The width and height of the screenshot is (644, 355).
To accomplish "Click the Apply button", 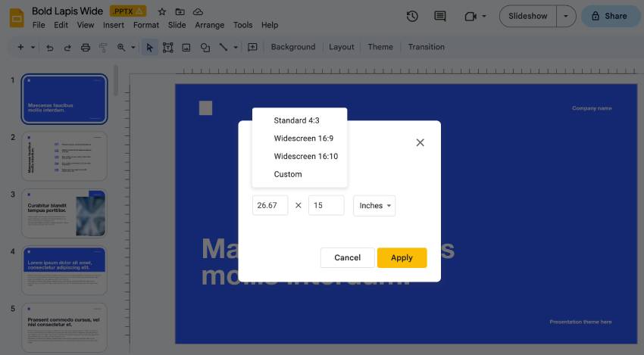I will [402, 257].
